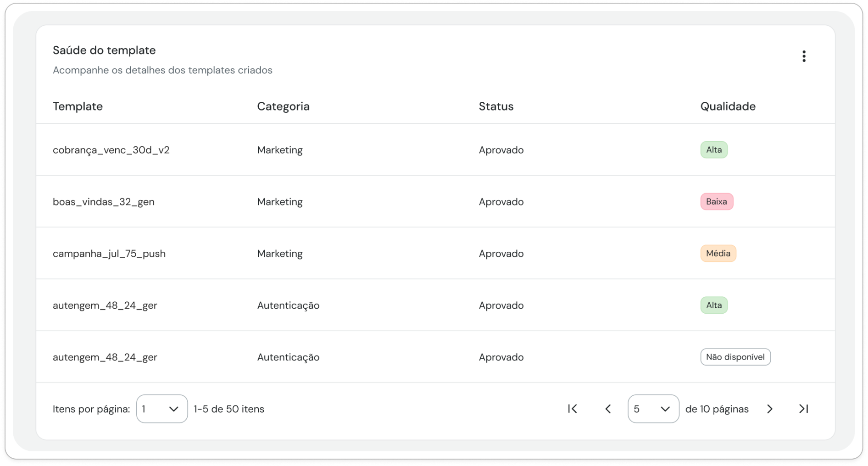This screenshot has height=466, width=868.
Task: Click the chevron in items per page box
Action: [x=173, y=409]
